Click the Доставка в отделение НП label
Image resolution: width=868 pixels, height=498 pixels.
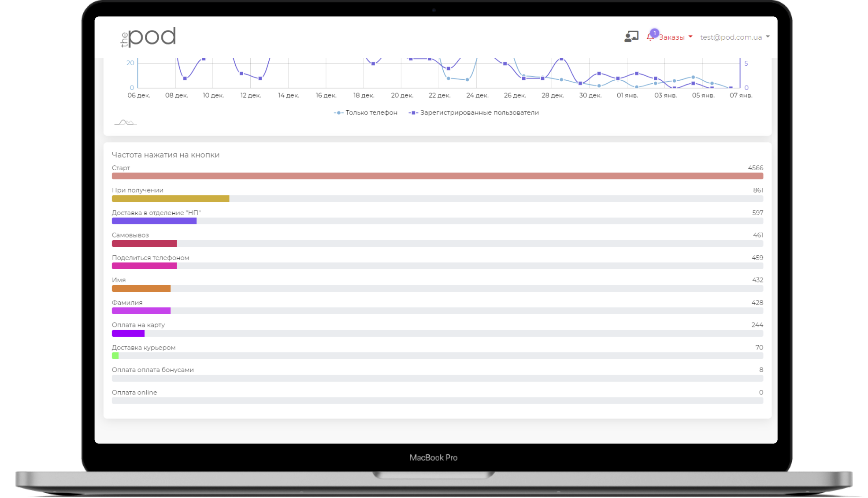click(156, 213)
